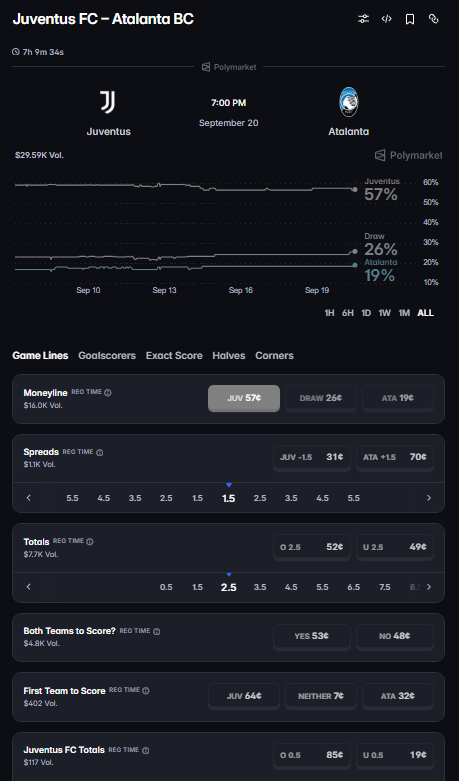Choose O 0.5 Juventus totals 85¢
Screen dimensions: 459x781
(312, 755)
